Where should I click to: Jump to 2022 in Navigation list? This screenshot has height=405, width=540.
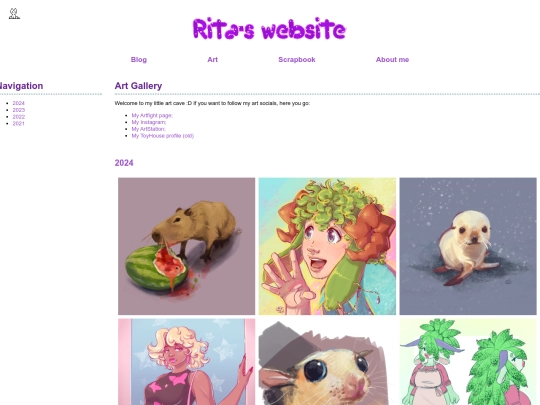coord(19,117)
